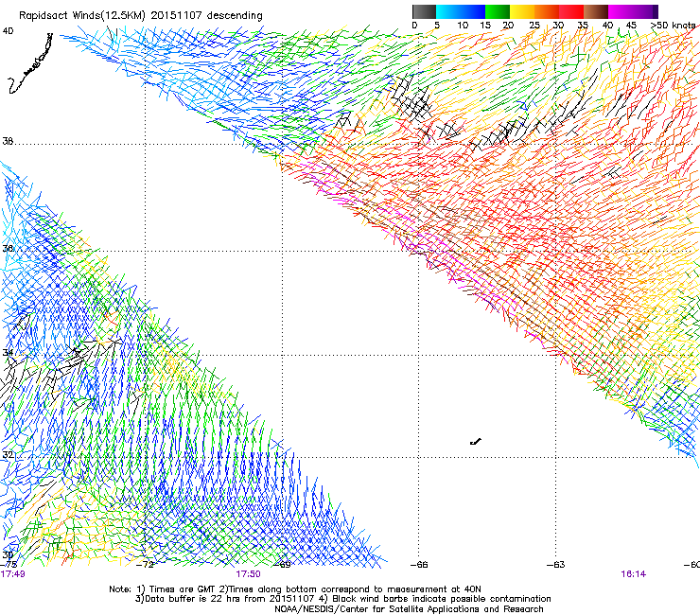The height and width of the screenshot is (615, 700).
Task: Click the latitude label 40
Action: click(8, 31)
